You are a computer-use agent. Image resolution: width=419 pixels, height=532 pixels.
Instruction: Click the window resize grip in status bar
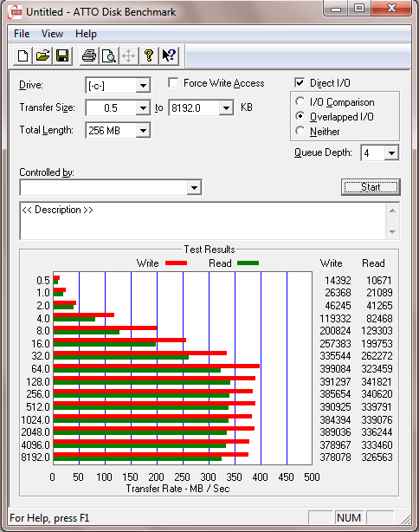click(406, 519)
